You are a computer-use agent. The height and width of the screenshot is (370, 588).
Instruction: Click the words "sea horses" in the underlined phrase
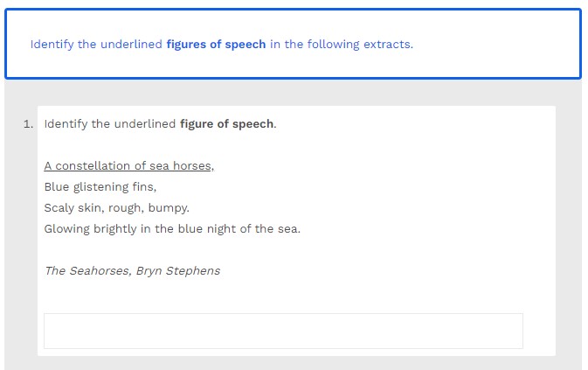[180, 166]
